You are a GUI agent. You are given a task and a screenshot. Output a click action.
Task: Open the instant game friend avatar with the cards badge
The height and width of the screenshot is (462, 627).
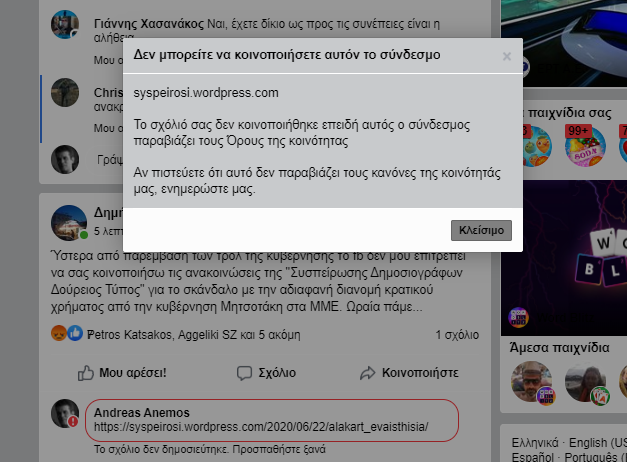coord(585,382)
